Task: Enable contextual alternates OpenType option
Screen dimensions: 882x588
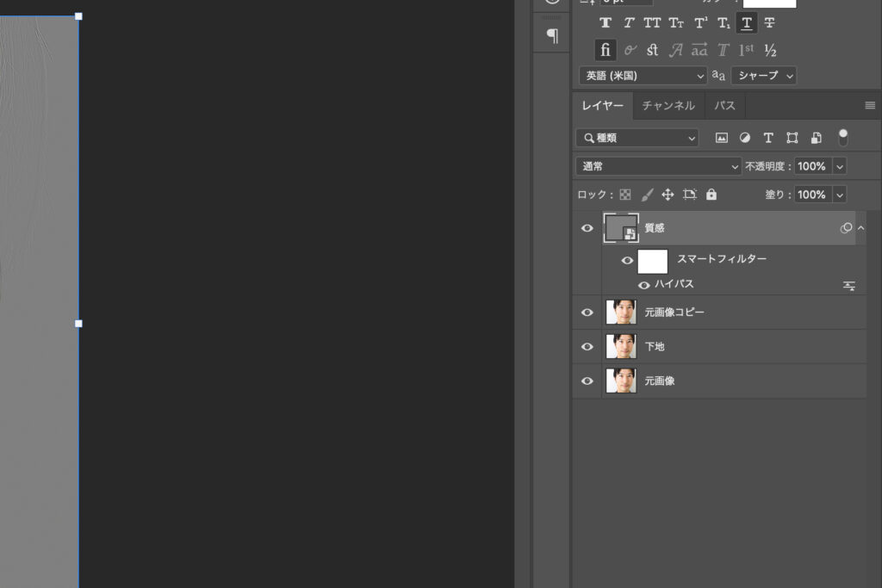Action: [x=630, y=50]
